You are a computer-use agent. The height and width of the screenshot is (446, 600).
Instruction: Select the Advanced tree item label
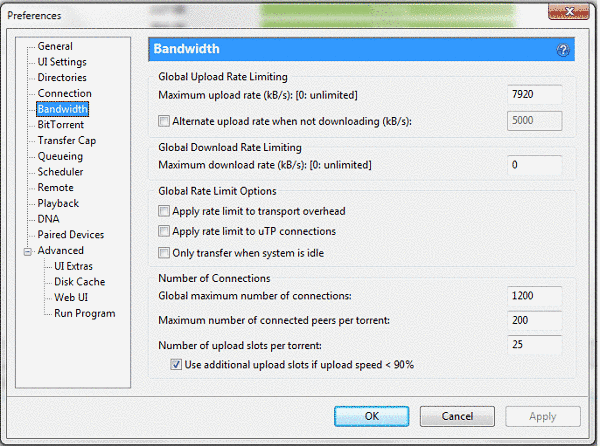click(x=60, y=251)
